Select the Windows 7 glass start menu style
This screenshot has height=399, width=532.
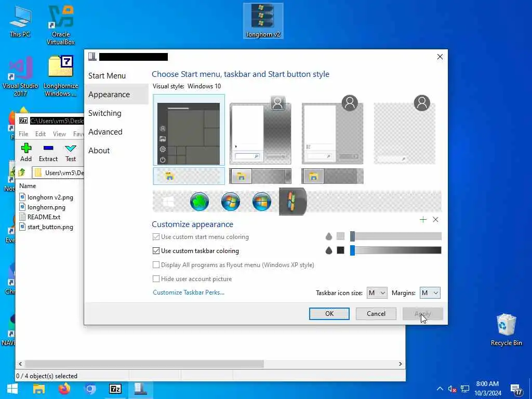click(260, 130)
